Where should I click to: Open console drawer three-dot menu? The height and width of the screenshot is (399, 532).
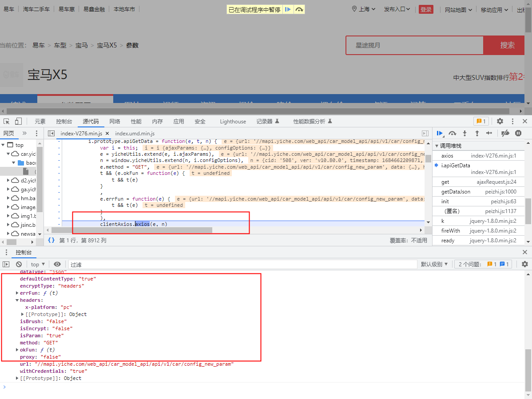pos(6,252)
